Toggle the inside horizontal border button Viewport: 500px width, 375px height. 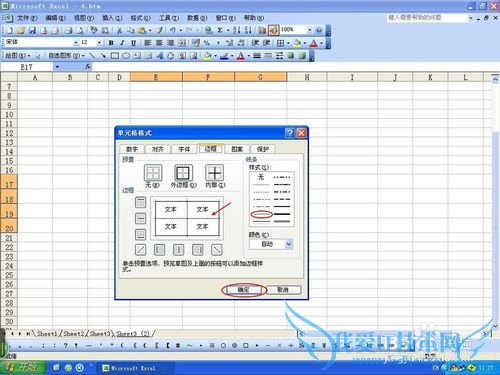point(141,218)
